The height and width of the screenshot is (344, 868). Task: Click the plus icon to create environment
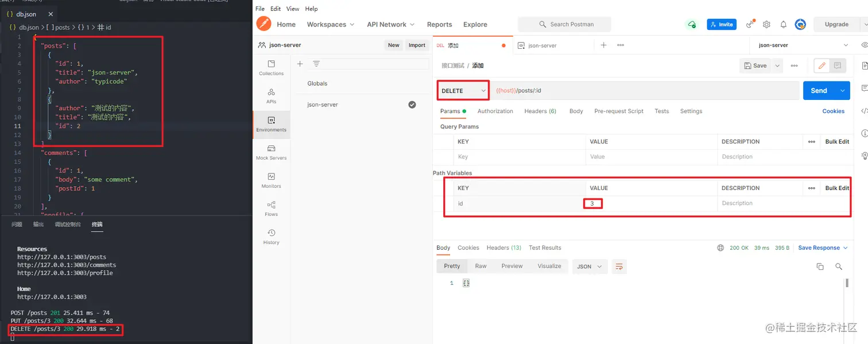(x=300, y=64)
